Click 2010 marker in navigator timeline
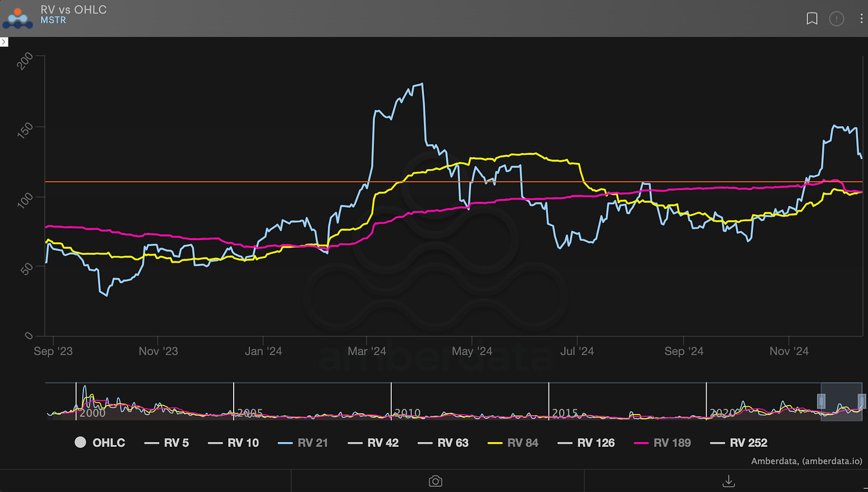868x492 pixels. coord(408,413)
